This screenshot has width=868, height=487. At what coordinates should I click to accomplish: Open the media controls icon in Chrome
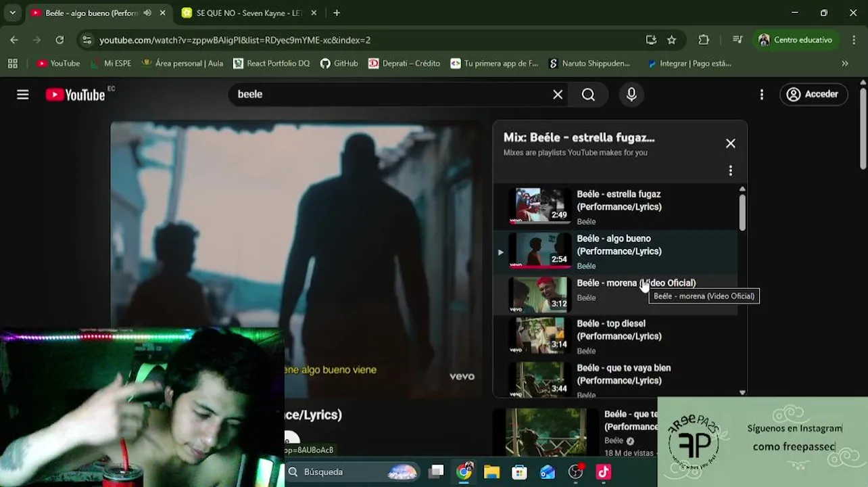pyautogui.click(x=738, y=40)
